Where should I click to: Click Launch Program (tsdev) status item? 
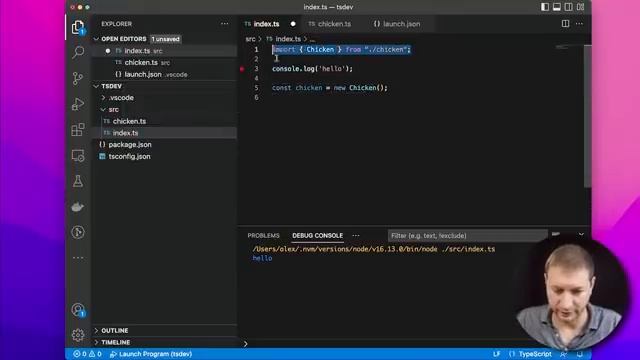click(x=151, y=354)
